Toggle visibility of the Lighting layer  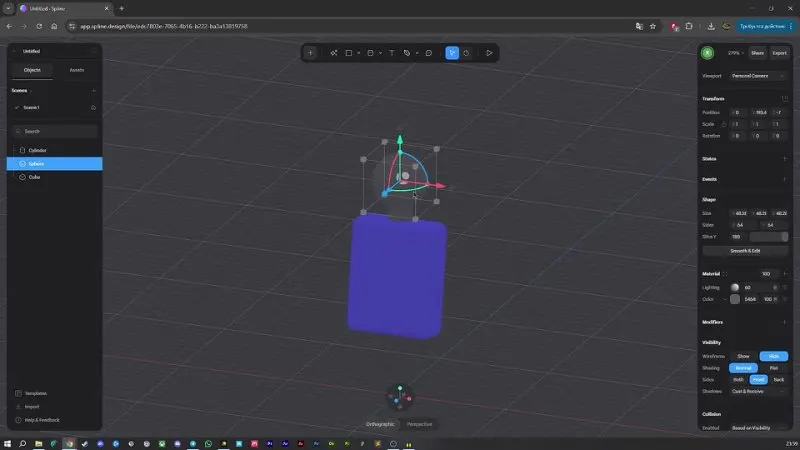pos(785,288)
